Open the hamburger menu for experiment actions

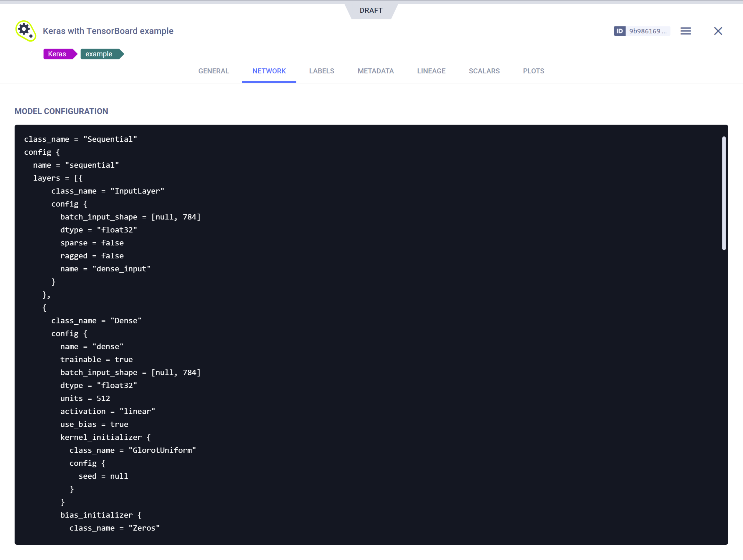(686, 31)
